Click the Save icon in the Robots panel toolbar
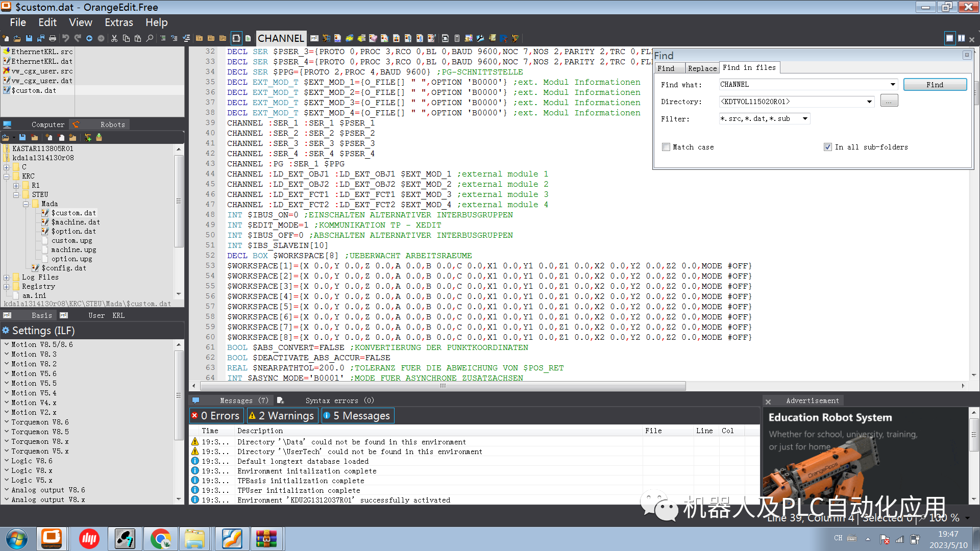 click(x=21, y=137)
